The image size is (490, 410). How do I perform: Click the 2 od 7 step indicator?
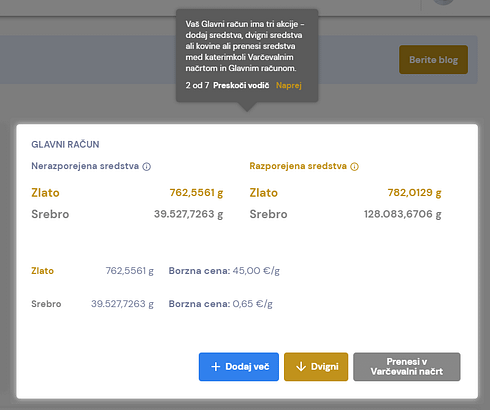click(197, 85)
